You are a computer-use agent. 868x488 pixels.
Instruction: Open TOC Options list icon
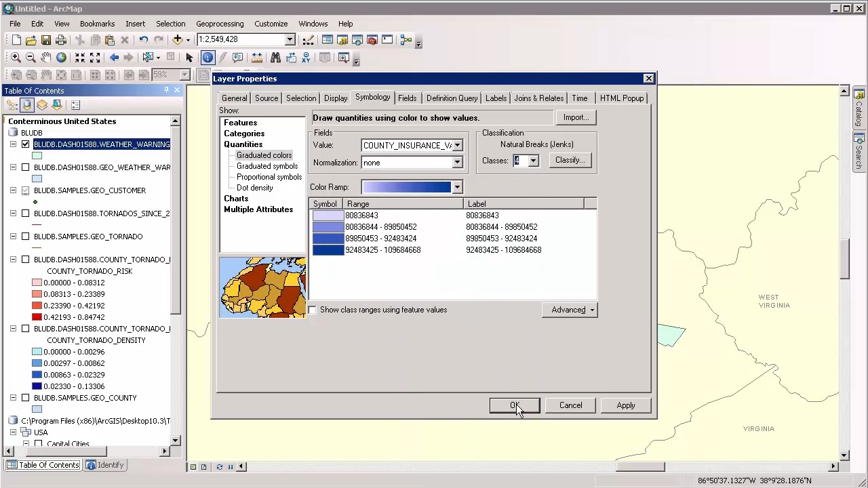point(75,105)
